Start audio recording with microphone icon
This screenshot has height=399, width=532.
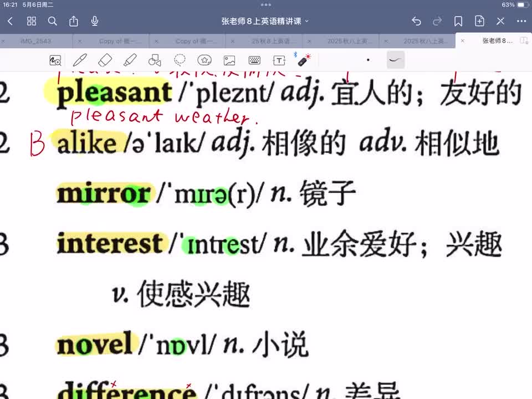(x=95, y=22)
